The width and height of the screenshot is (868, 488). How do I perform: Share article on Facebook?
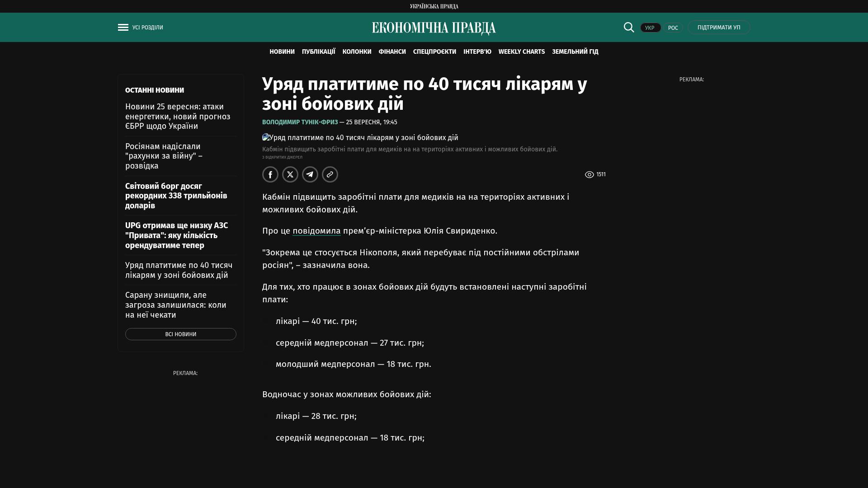point(270,174)
